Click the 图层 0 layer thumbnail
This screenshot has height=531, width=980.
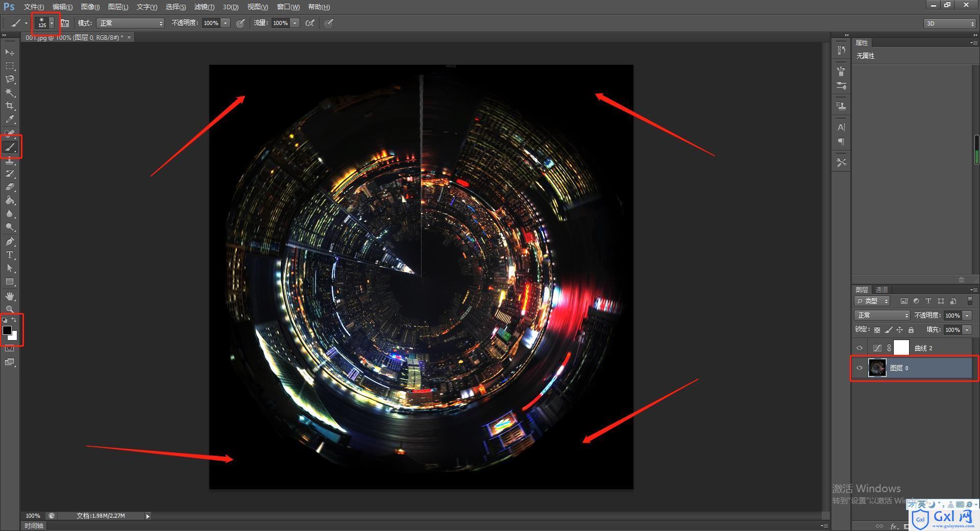[877, 368]
